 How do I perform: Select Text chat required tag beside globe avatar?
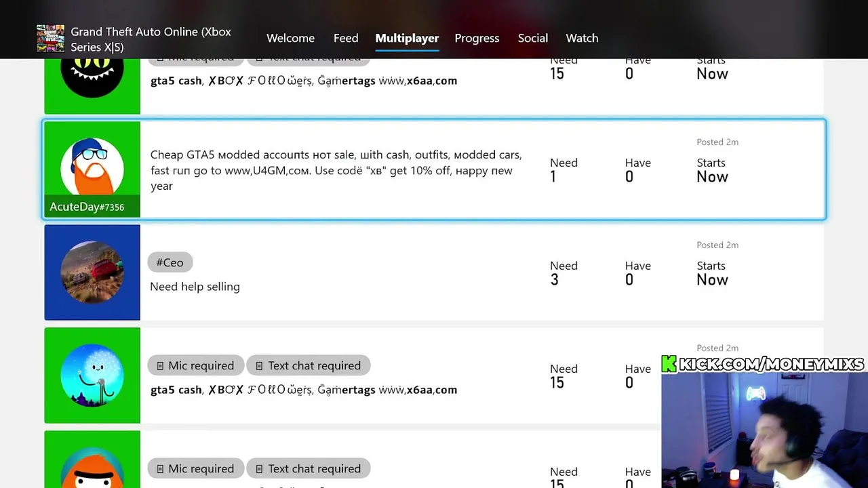309,365
